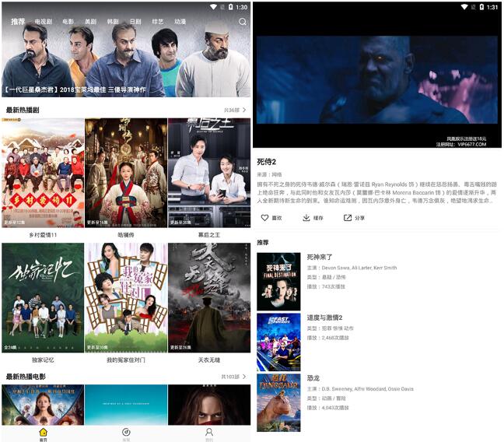504x442 pixels.
Task: Switch to the 美剧 tab
Action: click(90, 22)
